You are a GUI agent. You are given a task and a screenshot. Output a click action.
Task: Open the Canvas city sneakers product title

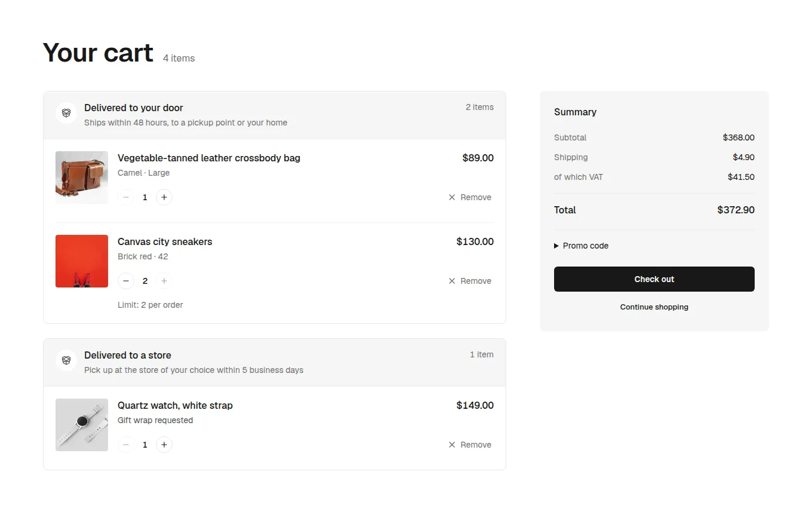tap(165, 242)
